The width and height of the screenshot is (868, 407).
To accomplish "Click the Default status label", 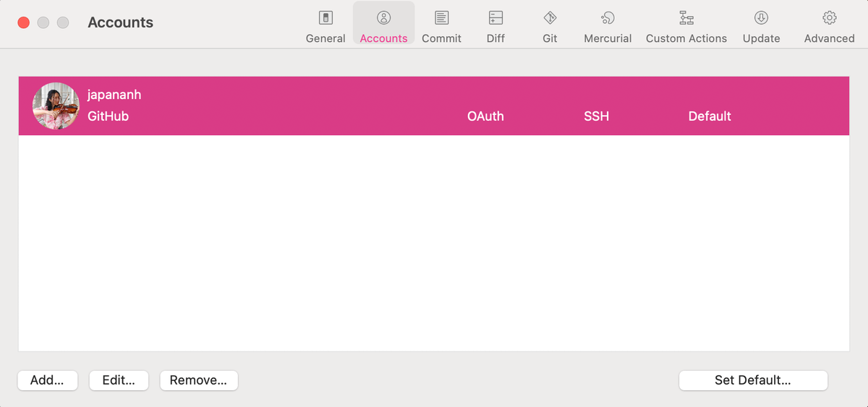I will point(710,116).
